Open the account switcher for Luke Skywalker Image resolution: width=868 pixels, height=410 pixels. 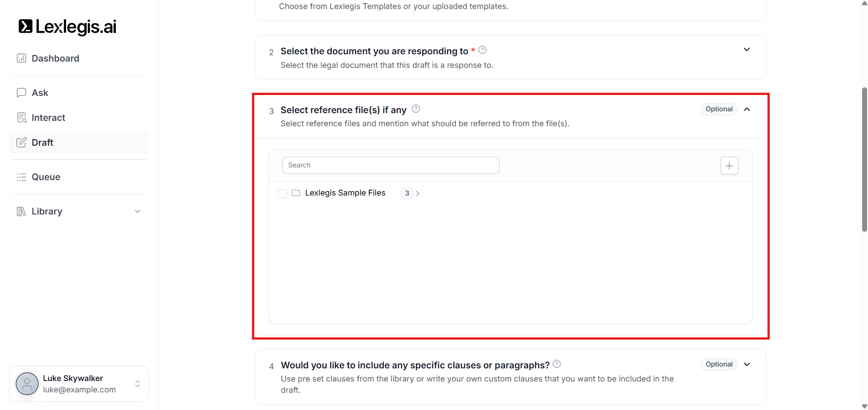point(138,384)
